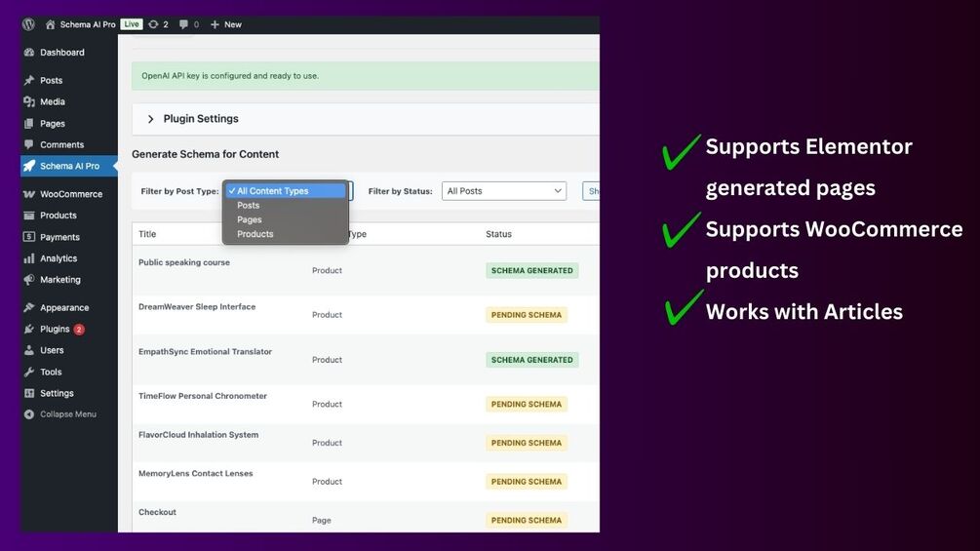980x551 pixels.
Task: Click "MemoryLens Contact Lenses" title
Action: coord(196,474)
